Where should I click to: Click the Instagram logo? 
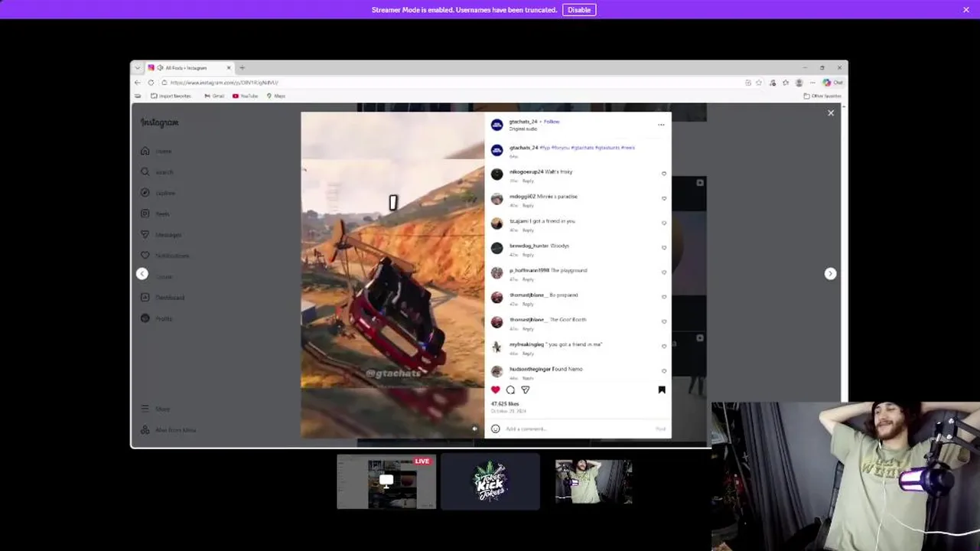(159, 122)
